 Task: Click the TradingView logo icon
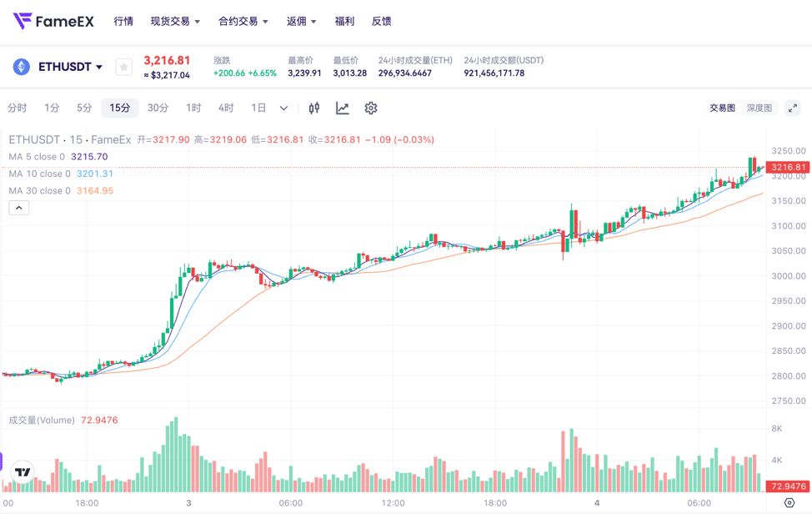23,472
